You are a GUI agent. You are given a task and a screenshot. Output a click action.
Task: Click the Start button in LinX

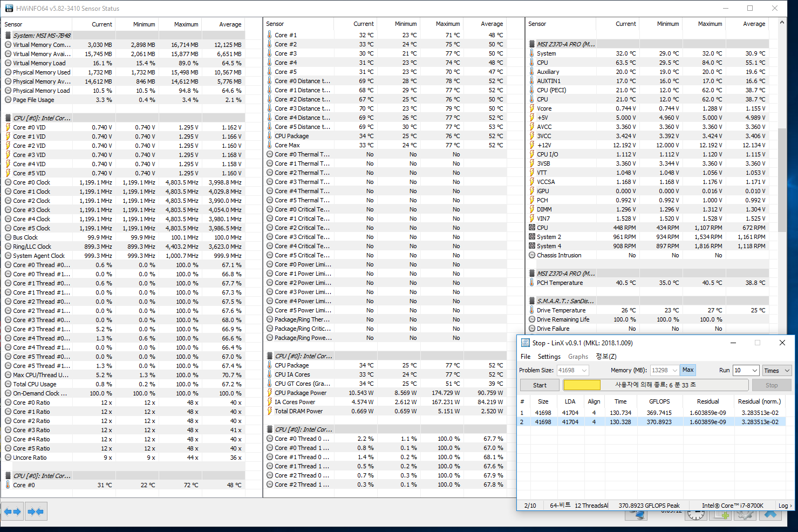540,385
